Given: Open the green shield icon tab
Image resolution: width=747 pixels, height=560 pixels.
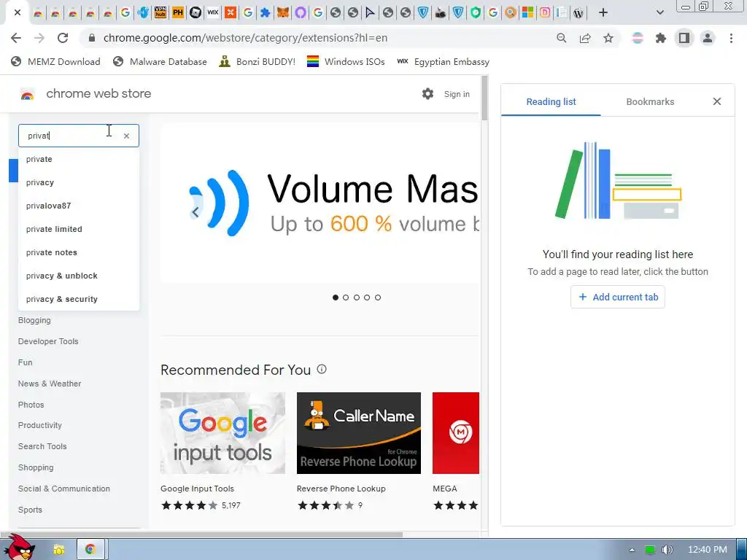Looking at the screenshot, I should [476, 12].
